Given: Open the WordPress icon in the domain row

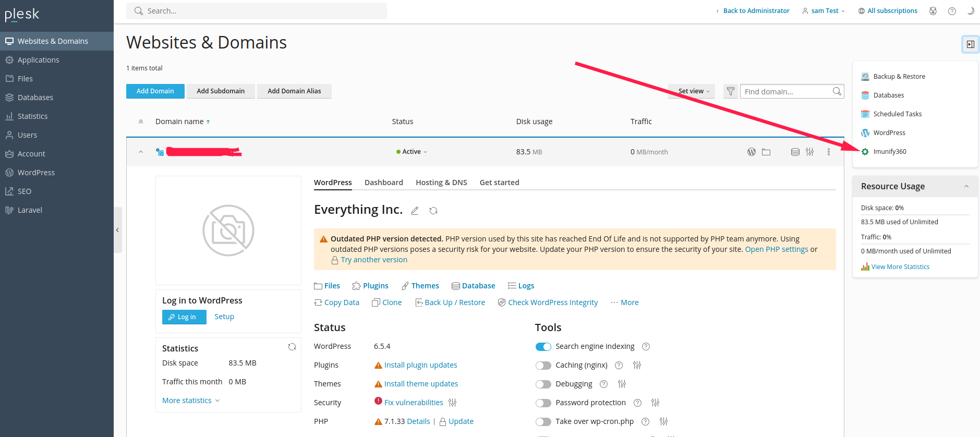Looking at the screenshot, I should (x=751, y=152).
